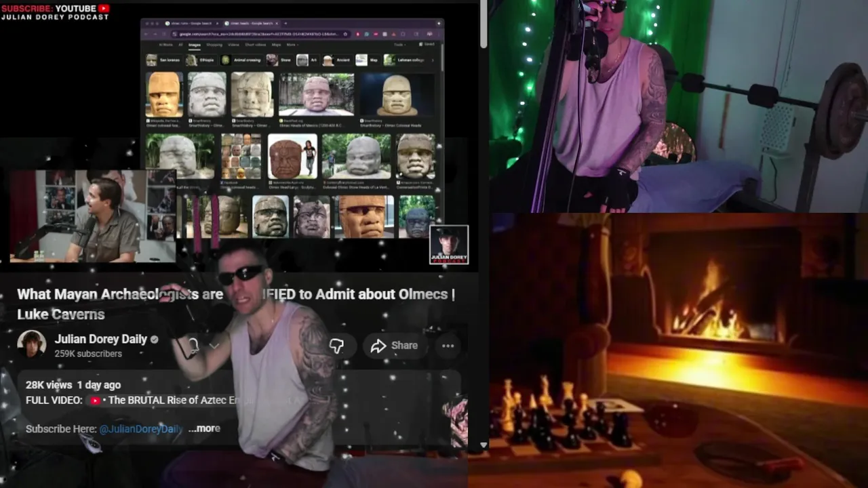Select the 'Map' filter chip
Screen dimensions: 868x488
pyautogui.click(x=367, y=60)
